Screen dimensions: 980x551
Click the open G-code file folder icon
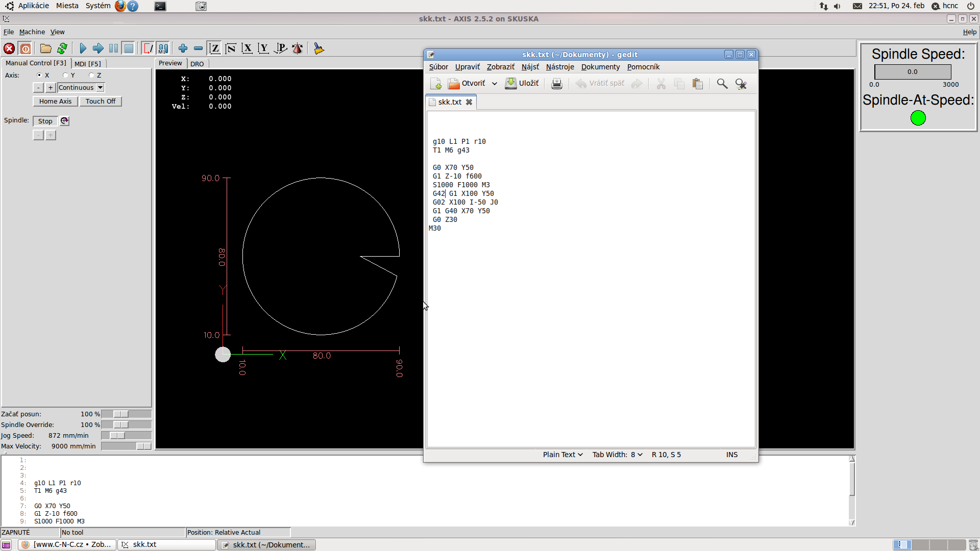point(46,48)
